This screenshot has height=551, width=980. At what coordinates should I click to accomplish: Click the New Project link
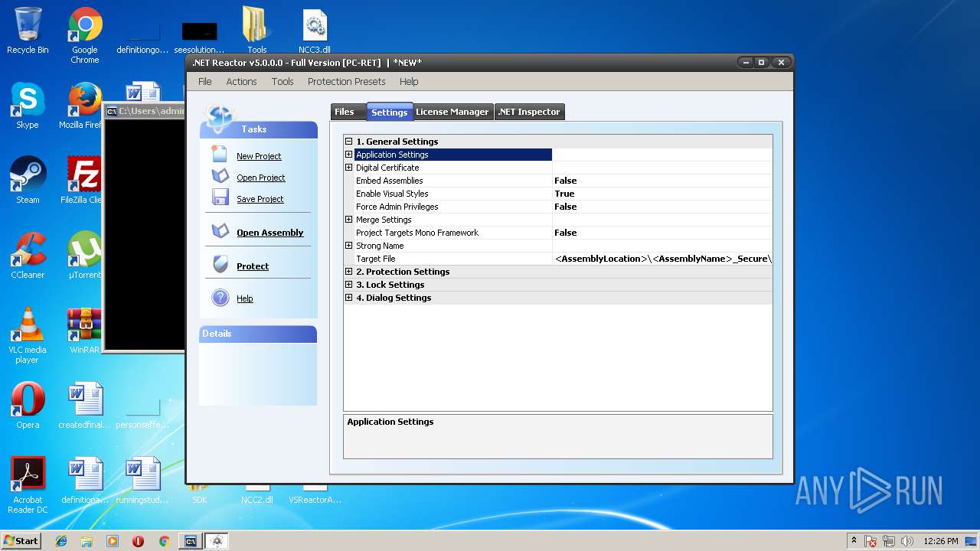(259, 156)
